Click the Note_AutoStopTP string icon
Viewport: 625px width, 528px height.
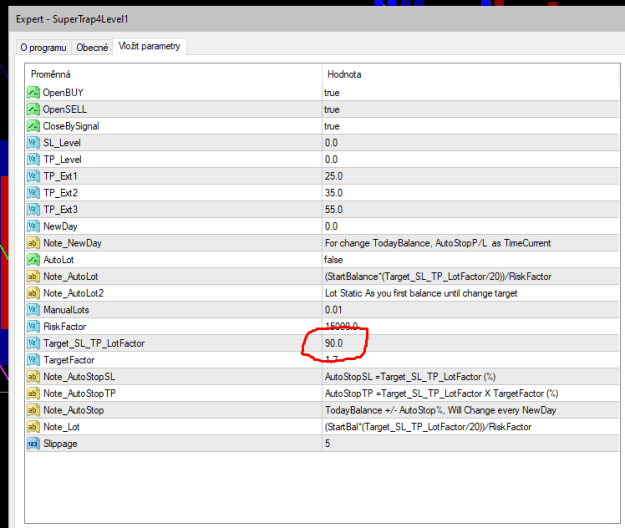tap(33, 394)
